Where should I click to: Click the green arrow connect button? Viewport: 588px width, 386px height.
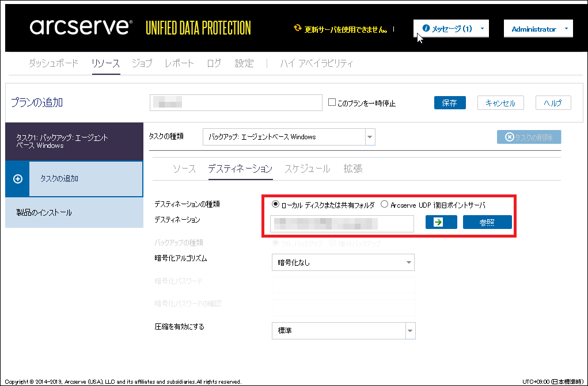click(441, 222)
